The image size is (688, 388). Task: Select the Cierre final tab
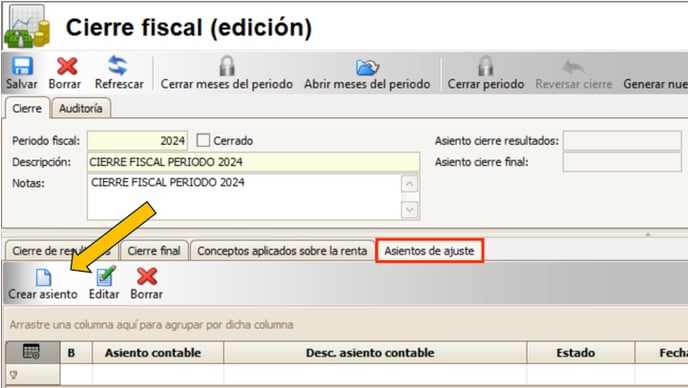(x=154, y=251)
